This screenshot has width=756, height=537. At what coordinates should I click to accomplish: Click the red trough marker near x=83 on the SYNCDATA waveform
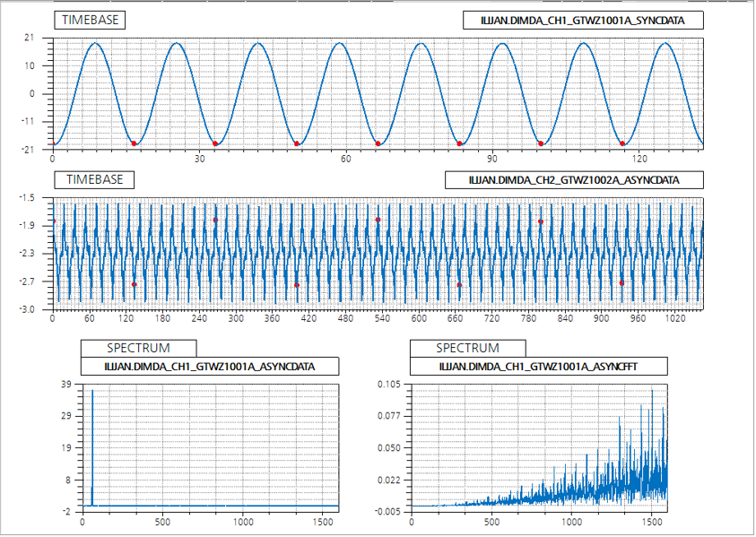coord(459,143)
